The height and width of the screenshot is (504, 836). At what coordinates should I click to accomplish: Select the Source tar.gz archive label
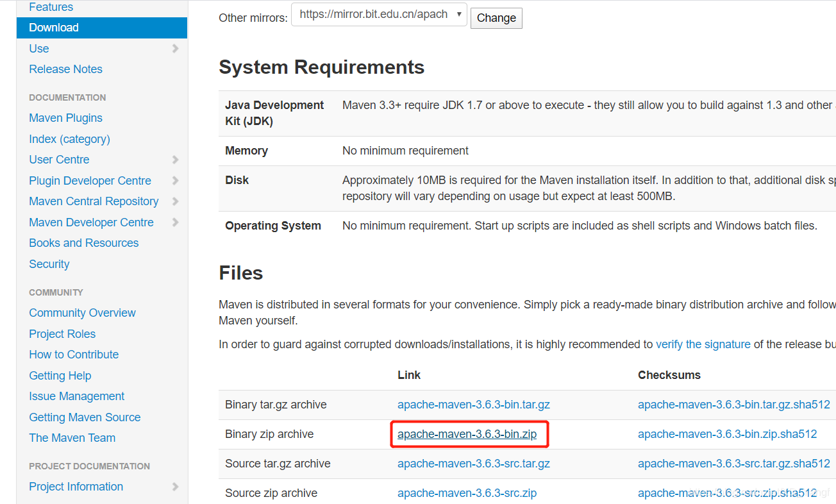(x=278, y=464)
